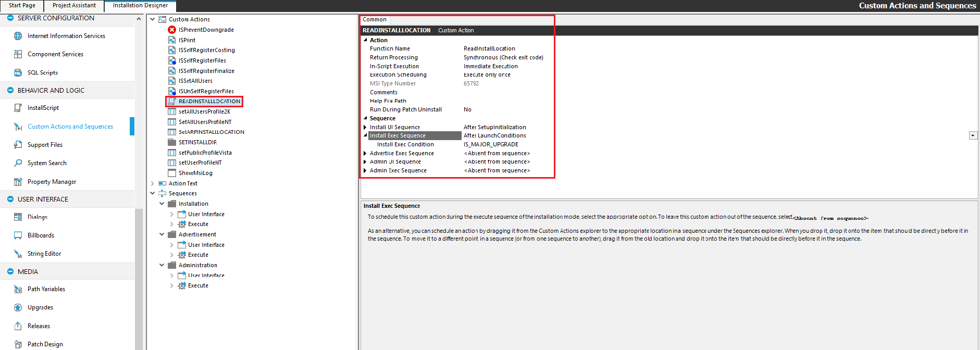Screen dimensions: 980x350
Task: Open the Install Exec Sequence dropdown arrow
Action: pyautogui.click(x=973, y=135)
